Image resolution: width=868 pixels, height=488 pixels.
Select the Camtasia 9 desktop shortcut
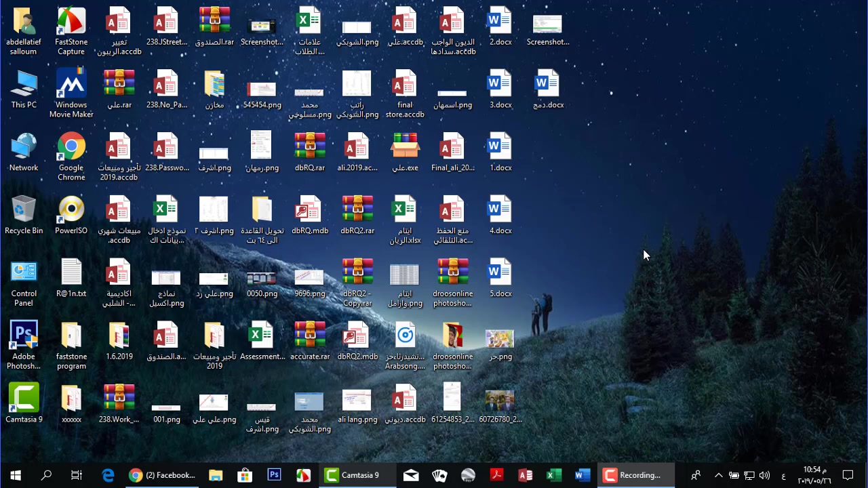click(x=24, y=404)
